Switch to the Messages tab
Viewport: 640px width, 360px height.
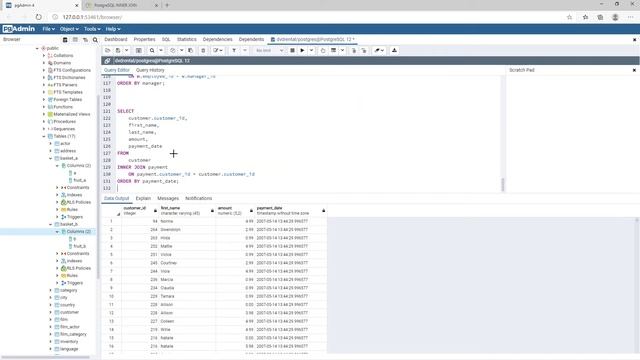click(168, 198)
